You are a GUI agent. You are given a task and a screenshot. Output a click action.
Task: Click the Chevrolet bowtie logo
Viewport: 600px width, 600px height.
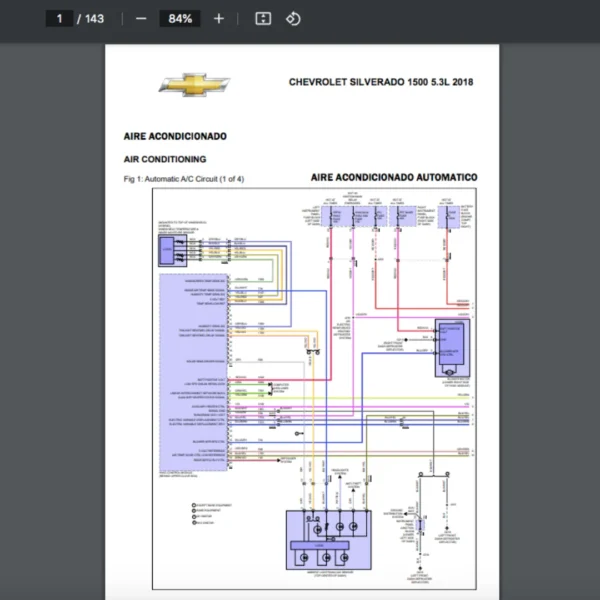195,83
